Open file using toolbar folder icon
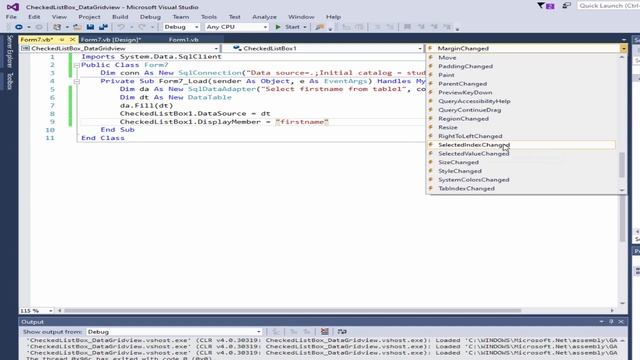 point(77,27)
